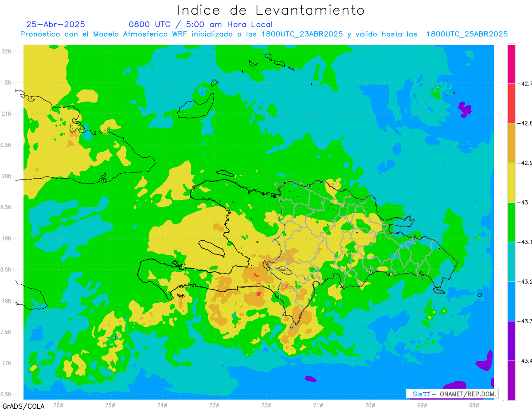Click the '72W' longitude label
Screen dimensions: 532x411
point(266,405)
